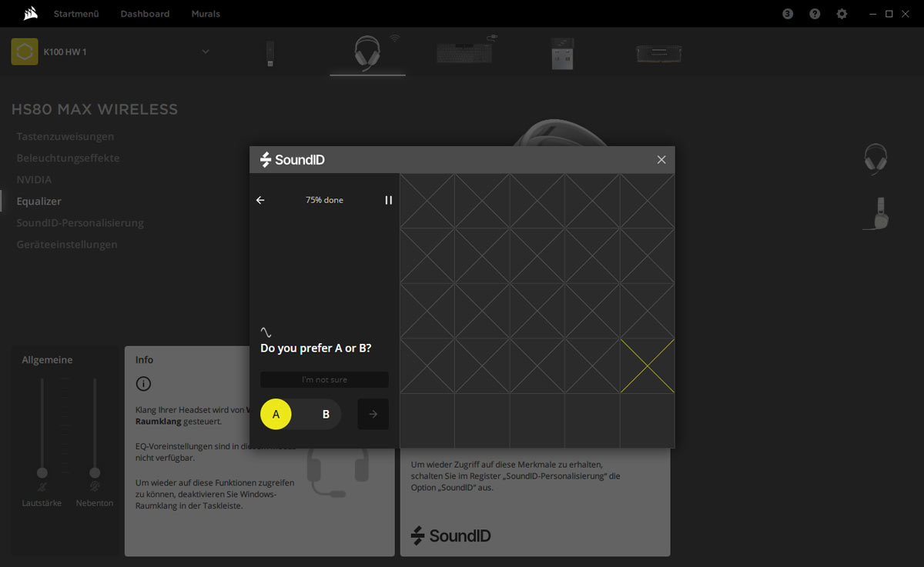
Task: Click the mute icon below Lautstärke slider
Action: (x=42, y=486)
